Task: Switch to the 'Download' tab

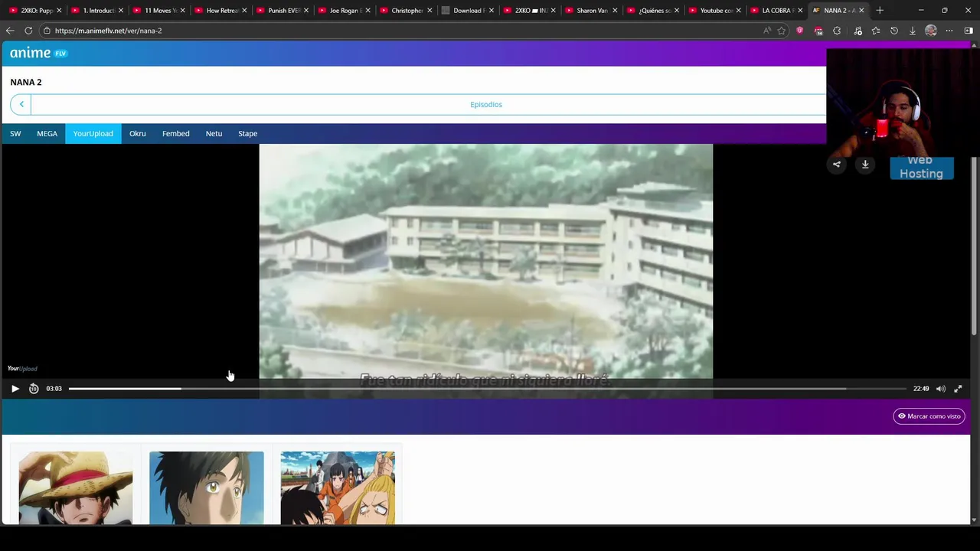Action: (467, 11)
